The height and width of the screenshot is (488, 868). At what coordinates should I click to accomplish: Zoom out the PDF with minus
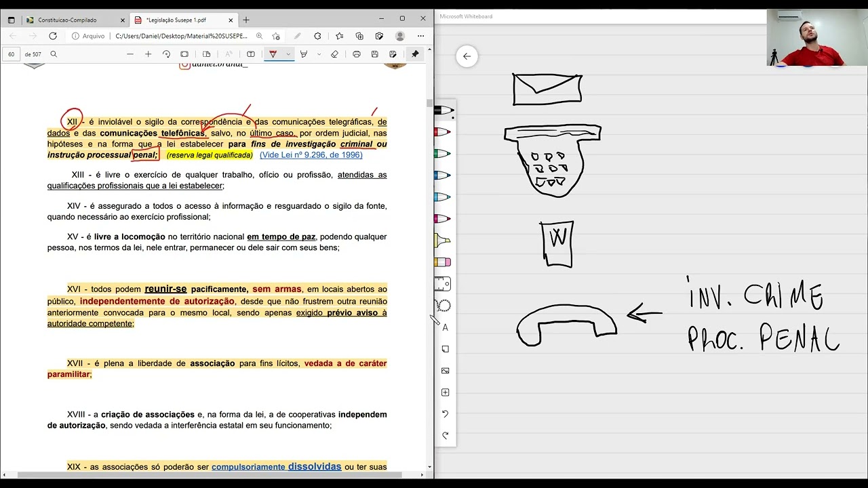pyautogui.click(x=130, y=54)
